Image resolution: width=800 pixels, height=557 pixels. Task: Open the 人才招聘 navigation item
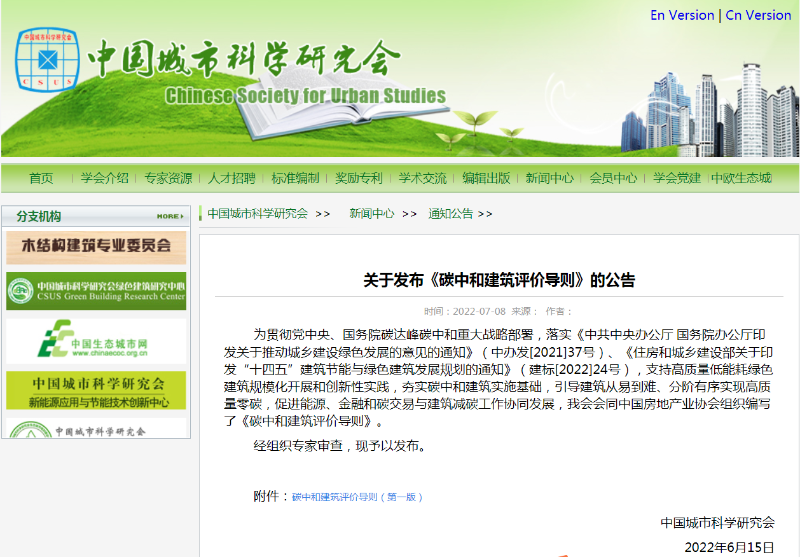pos(232,178)
